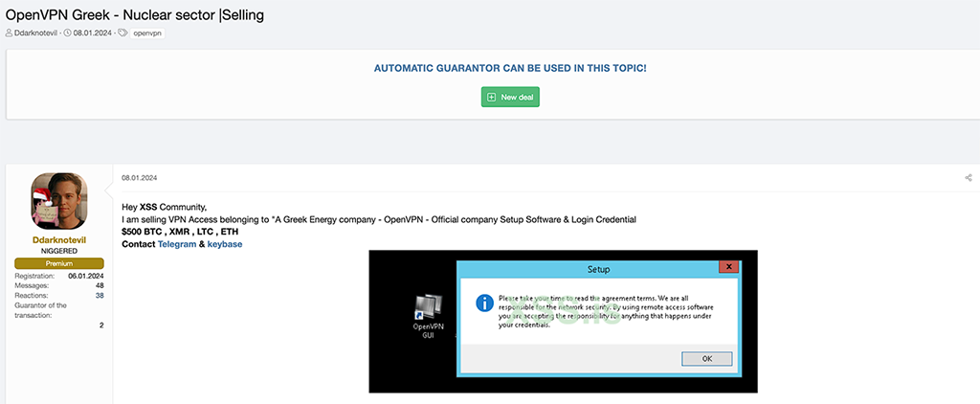Click OK in the Setup dialog image
The image size is (980, 404).
point(707,359)
